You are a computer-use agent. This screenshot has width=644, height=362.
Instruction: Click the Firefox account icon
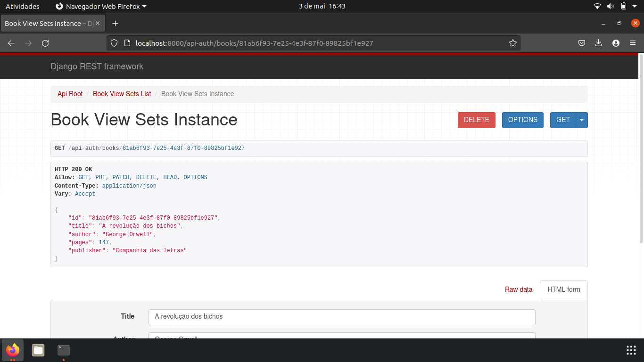tap(616, 43)
